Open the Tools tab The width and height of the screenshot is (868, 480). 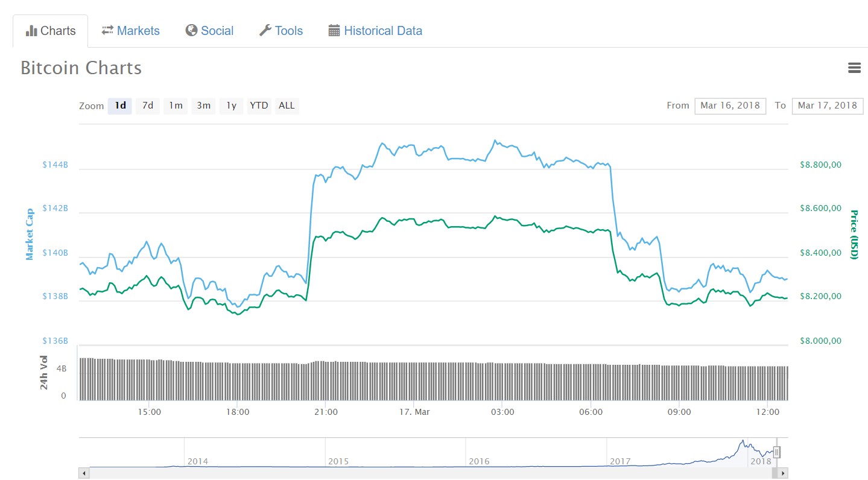click(x=281, y=31)
